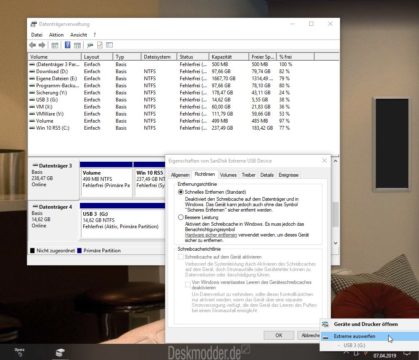Image resolution: width=419 pixels, height=360 pixels.
Task: Click the Back arrow in Datenträgerverwaltung toolbar
Action: (32, 45)
